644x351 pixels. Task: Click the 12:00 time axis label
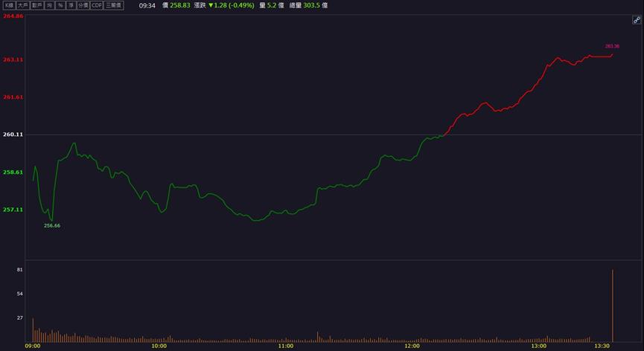(x=412, y=346)
